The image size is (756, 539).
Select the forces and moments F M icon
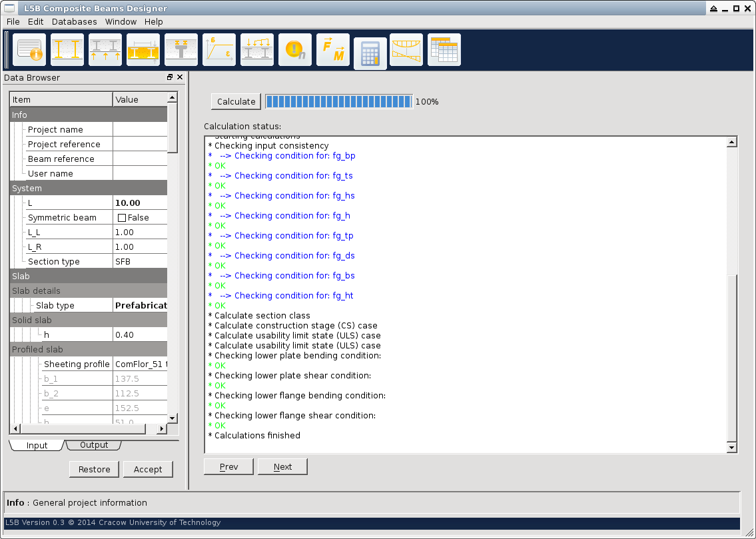point(333,50)
